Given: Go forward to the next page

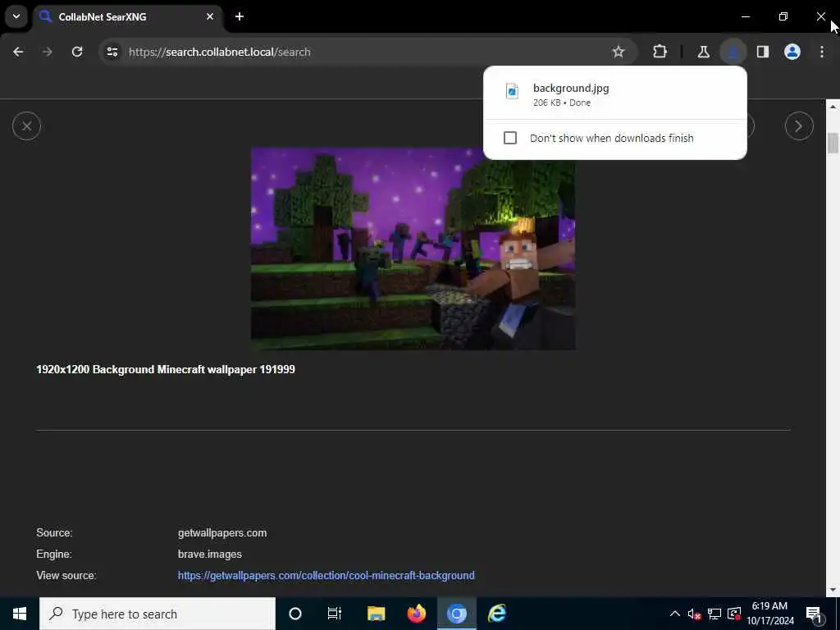Looking at the screenshot, I should pos(48,52).
